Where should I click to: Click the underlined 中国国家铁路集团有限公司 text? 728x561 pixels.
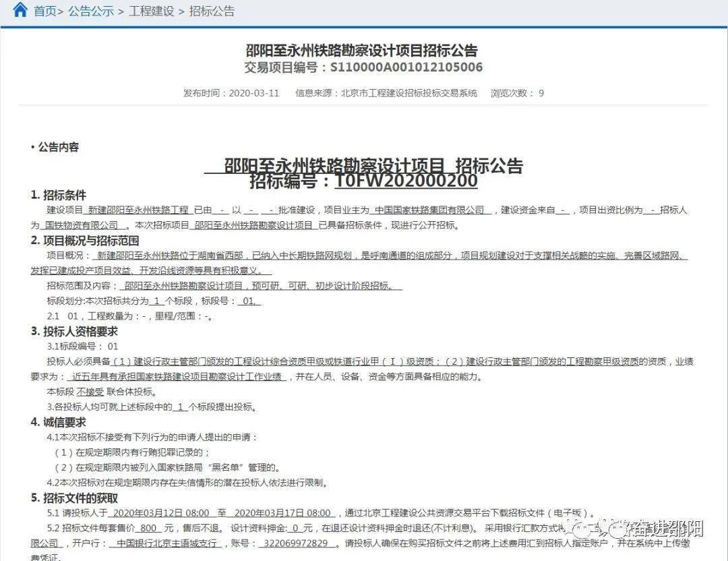click(429, 210)
